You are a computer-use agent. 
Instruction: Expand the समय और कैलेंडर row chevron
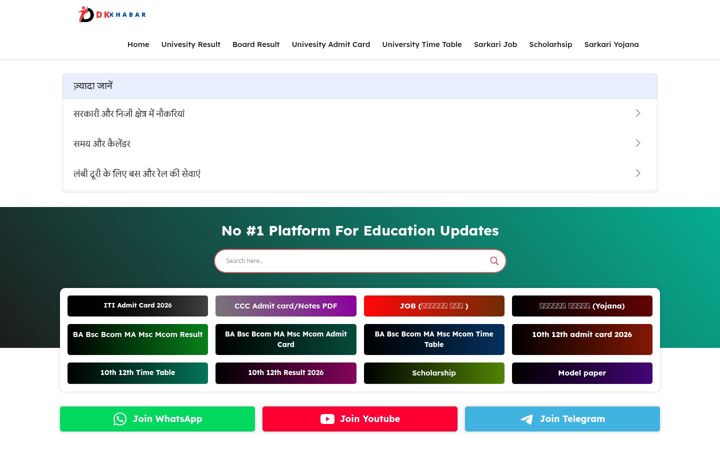tap(638, 143)
